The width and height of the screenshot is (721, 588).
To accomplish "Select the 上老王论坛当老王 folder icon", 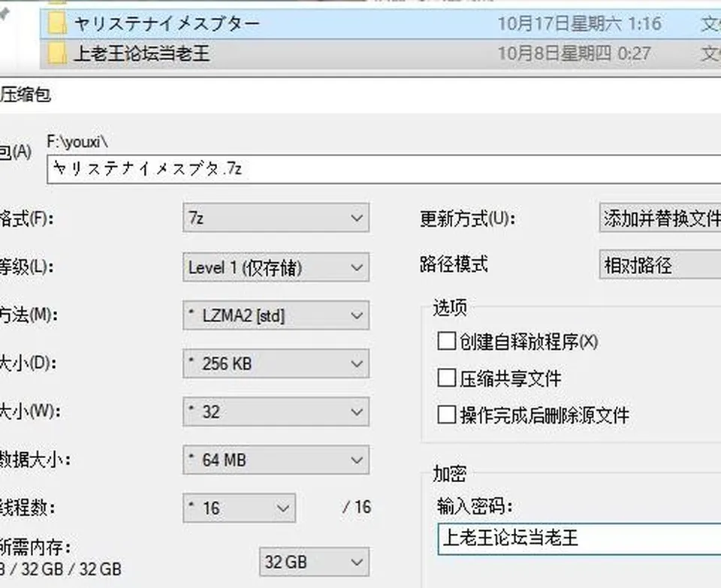I will click(58, 53).
